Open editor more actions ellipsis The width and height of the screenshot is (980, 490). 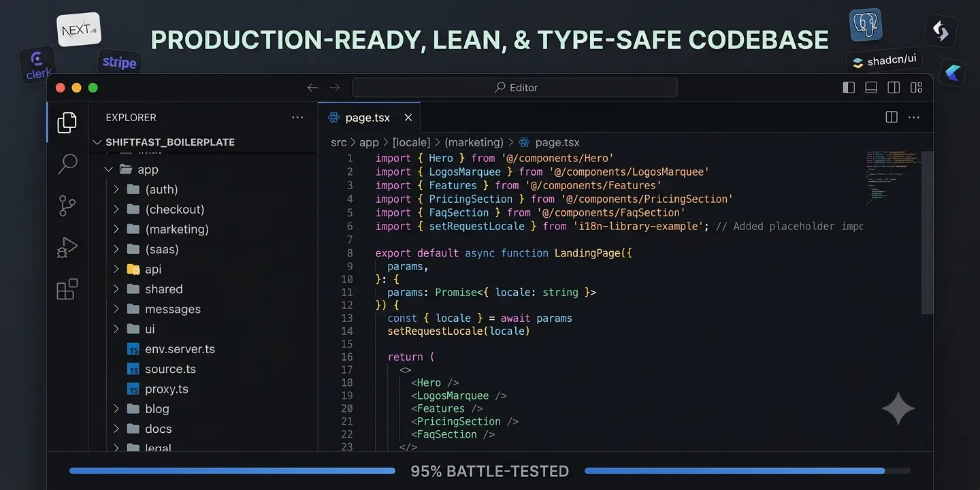click(x=914, y=117)
